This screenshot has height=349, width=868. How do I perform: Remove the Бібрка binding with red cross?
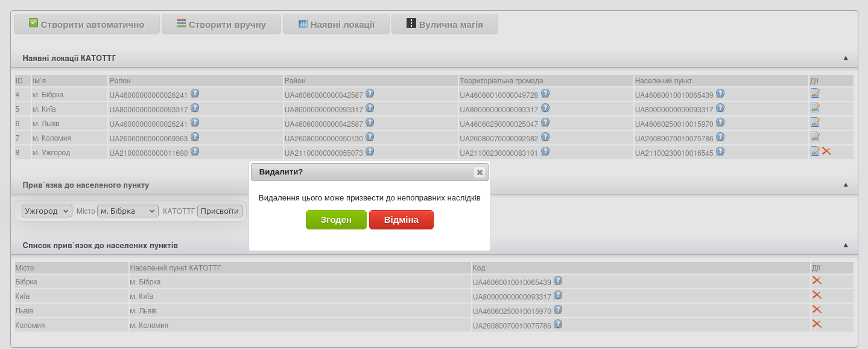point(817,281)
